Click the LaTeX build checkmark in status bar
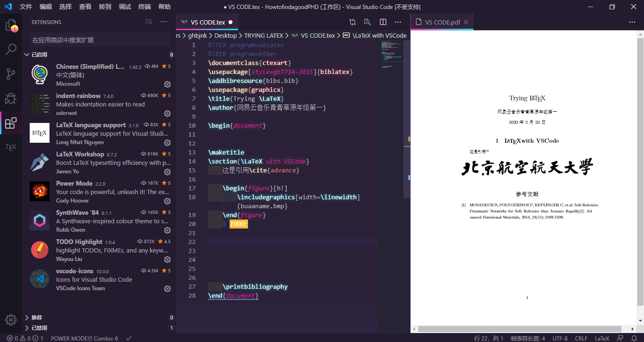The image size is (644, 342). click(x=129, y=338)
